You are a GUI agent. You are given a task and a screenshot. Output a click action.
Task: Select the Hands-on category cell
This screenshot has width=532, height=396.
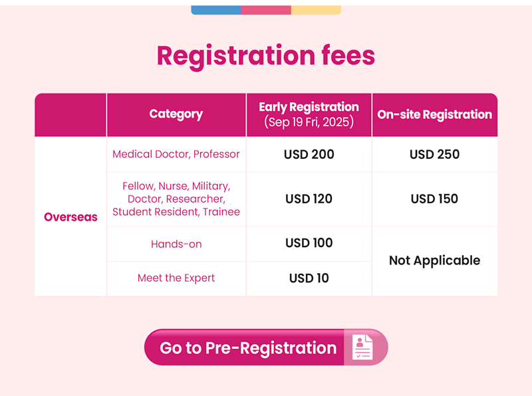tap(176, 244)
